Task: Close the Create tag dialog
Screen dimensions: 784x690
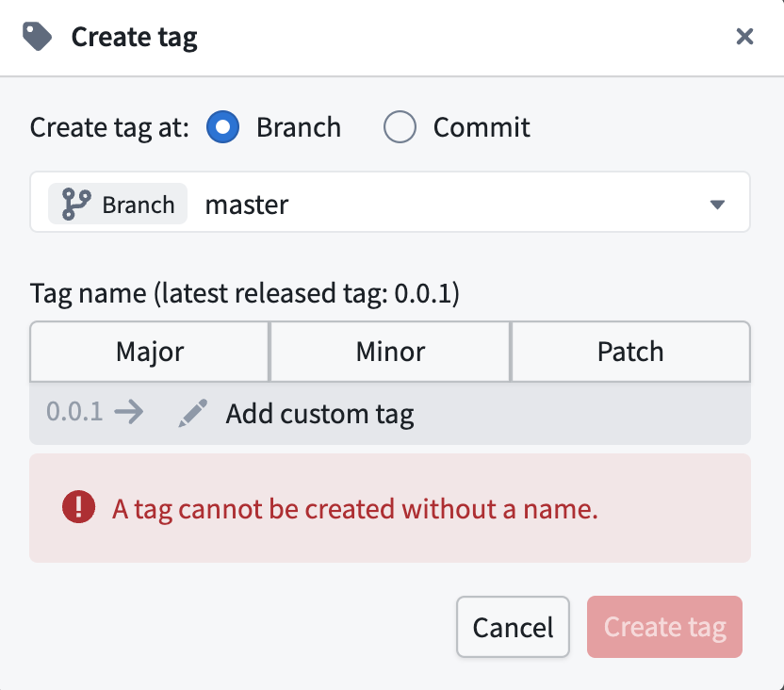Action: tap(744, 37)
